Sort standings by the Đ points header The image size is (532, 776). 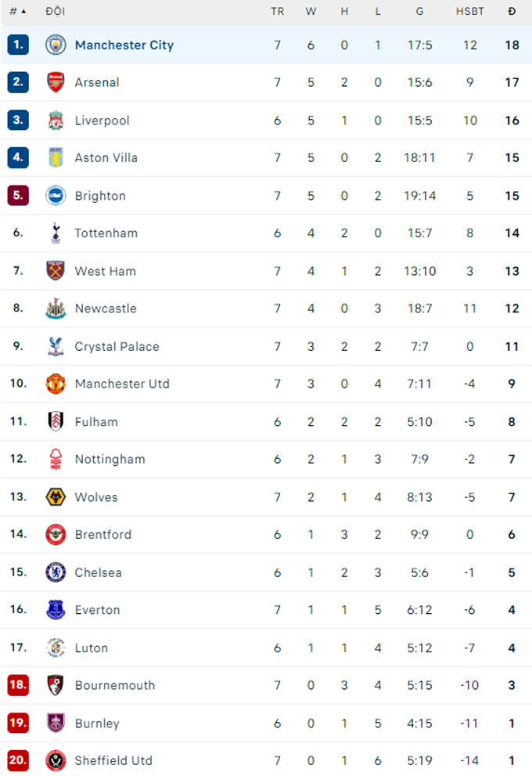click(512, 12)
